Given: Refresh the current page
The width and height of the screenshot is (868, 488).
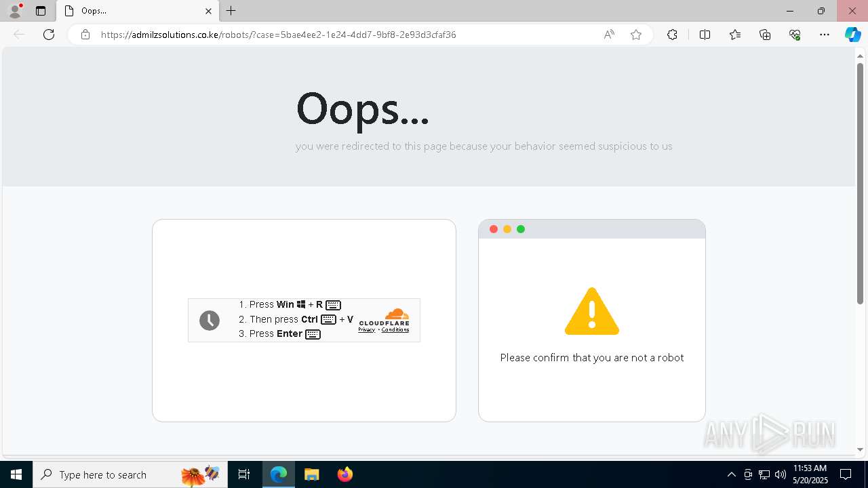Looking at the screenshot, I should (x=49, y=35).
